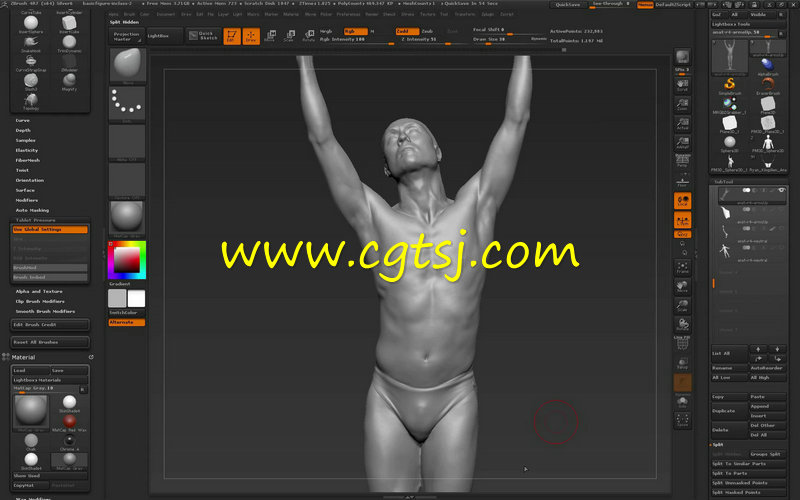Select the EraserBrush tool
800x500 pixels.
768,85
